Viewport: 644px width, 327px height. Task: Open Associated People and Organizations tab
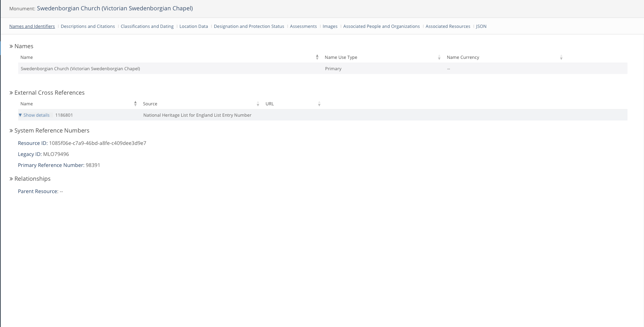[x=381, y=26]
